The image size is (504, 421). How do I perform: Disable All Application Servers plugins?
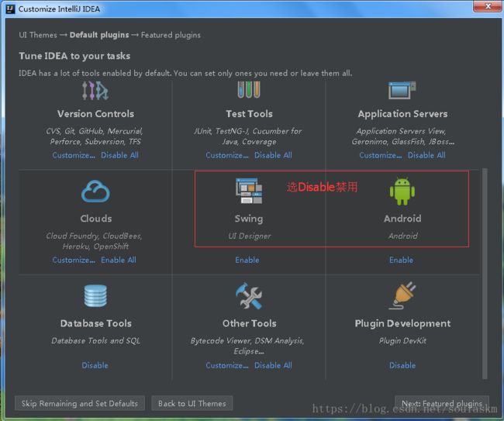(426, 155)
